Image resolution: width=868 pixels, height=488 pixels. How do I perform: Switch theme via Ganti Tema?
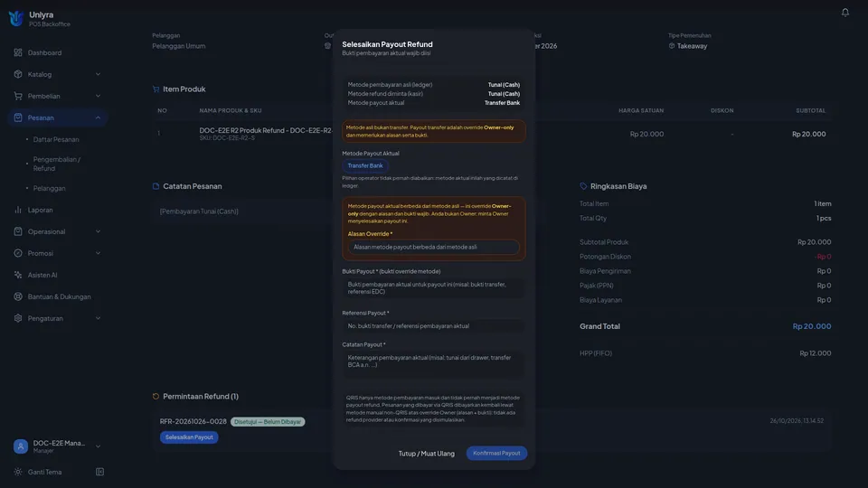point(44,472)
